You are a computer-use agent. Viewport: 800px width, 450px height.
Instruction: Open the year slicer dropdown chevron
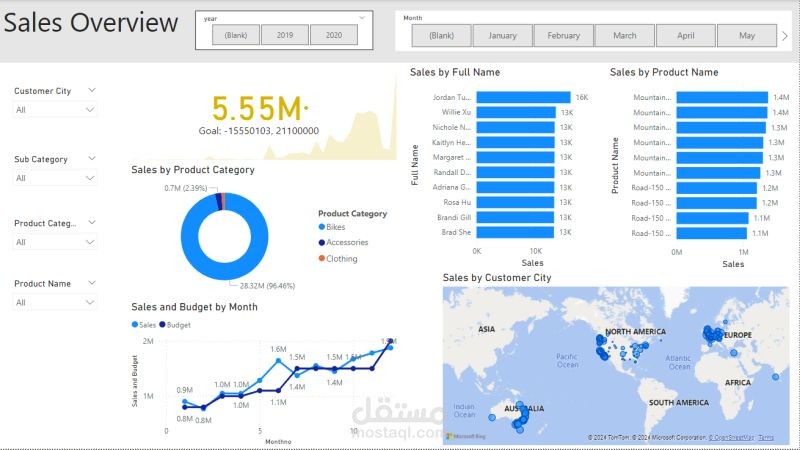362,18
